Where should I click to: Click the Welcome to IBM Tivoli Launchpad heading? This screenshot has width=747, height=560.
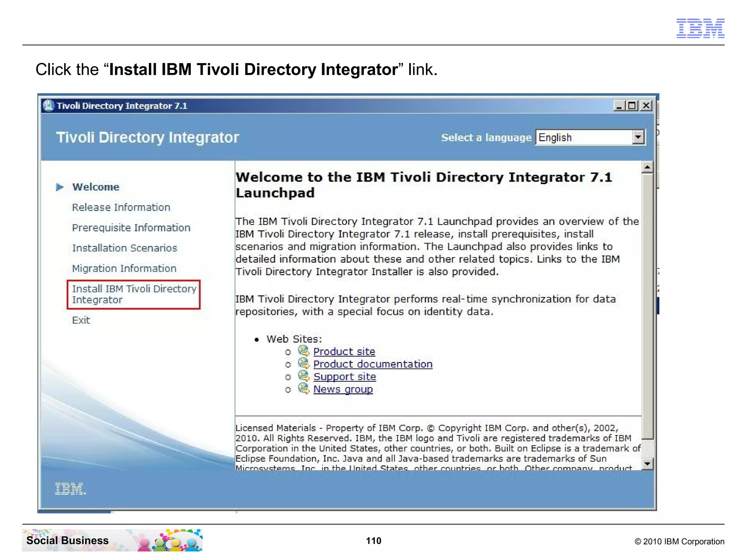pyautogui.click(x=424, y=185)
